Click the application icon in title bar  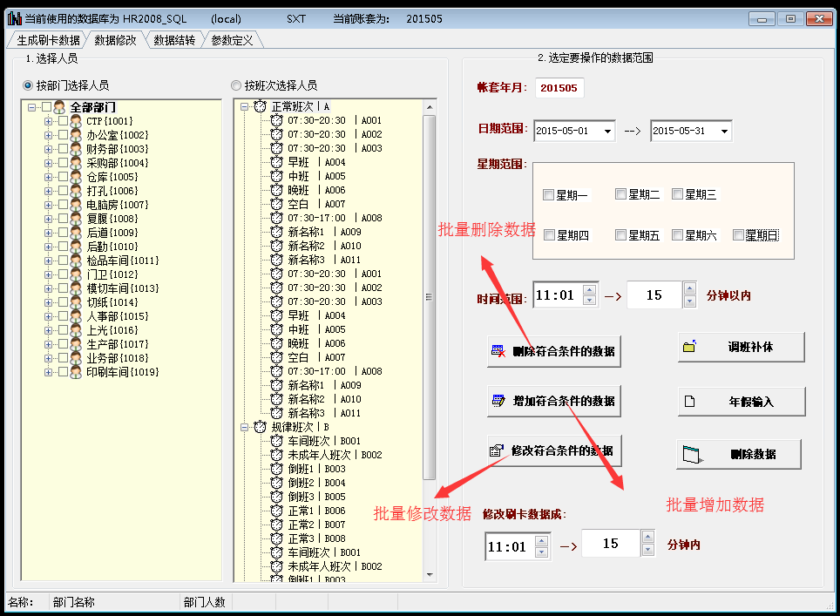point(15,19)
